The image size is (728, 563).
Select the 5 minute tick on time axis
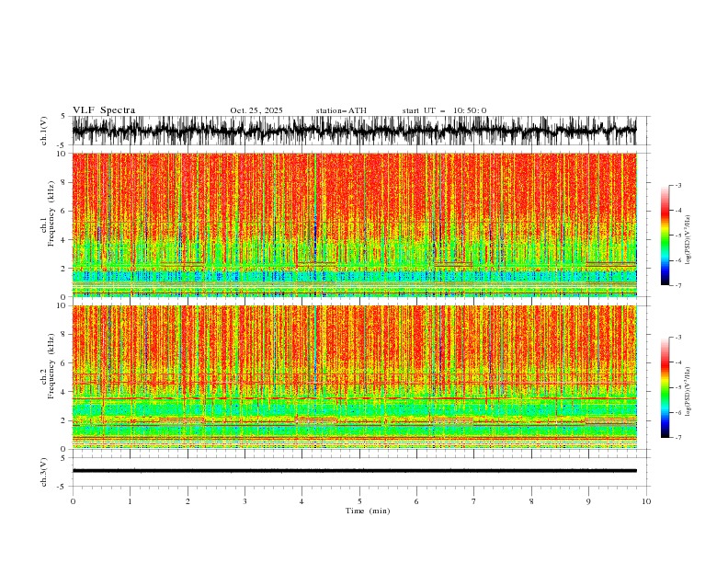359,501
